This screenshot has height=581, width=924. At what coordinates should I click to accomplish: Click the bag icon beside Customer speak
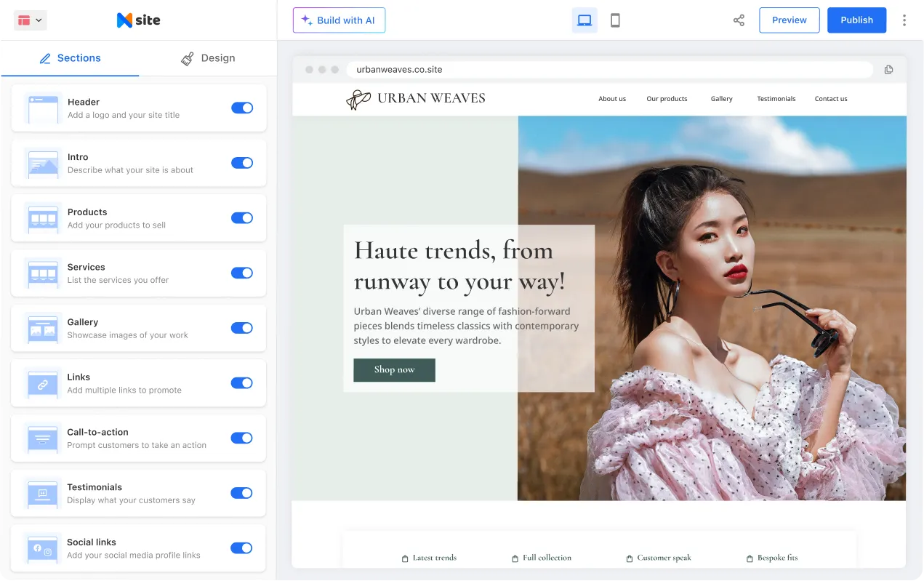click(630, 558)
